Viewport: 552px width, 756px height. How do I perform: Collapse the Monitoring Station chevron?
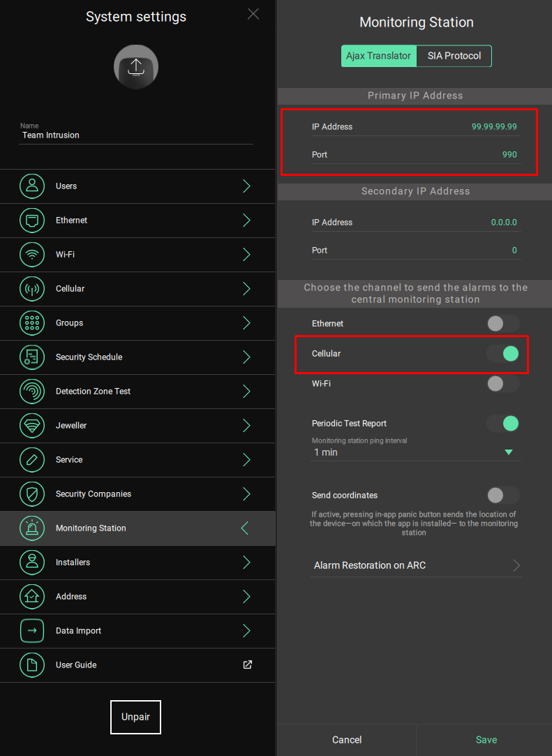[x=245, y=528]
